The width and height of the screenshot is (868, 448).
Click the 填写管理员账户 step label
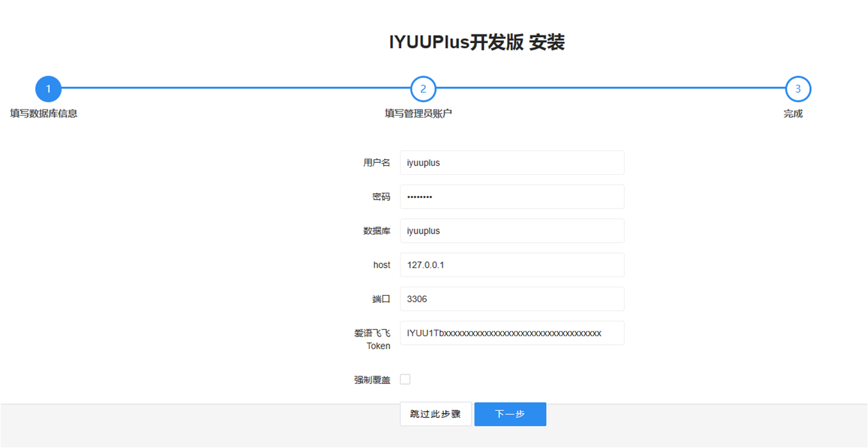coord(418,114)
